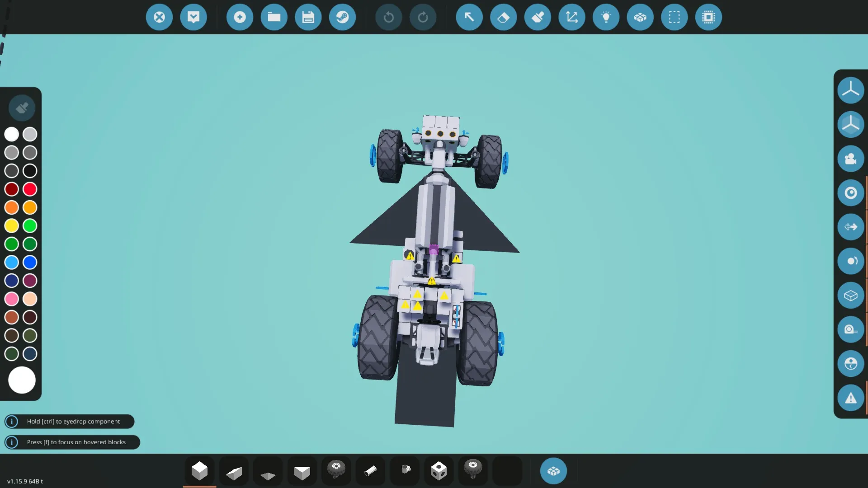Image resolution: width=868 pixels, height=488 pixels.
Task: Open the load vehicle folder icon
Action: 274,17
